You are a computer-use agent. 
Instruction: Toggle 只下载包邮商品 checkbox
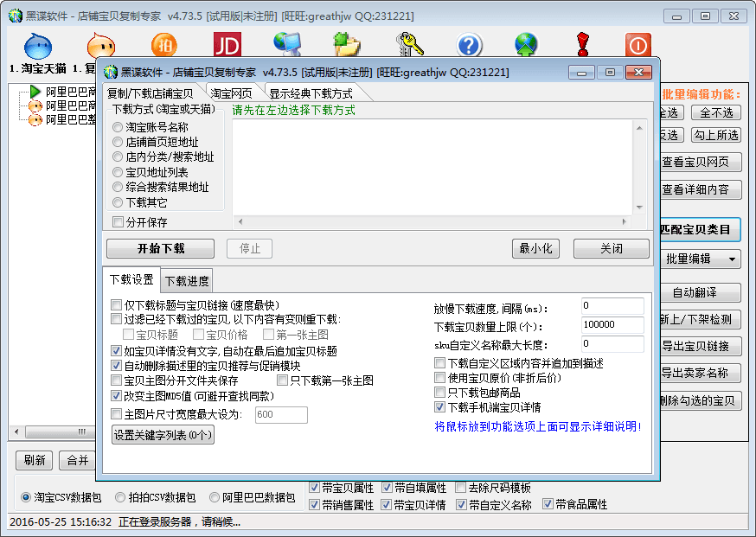pos(440,393)
